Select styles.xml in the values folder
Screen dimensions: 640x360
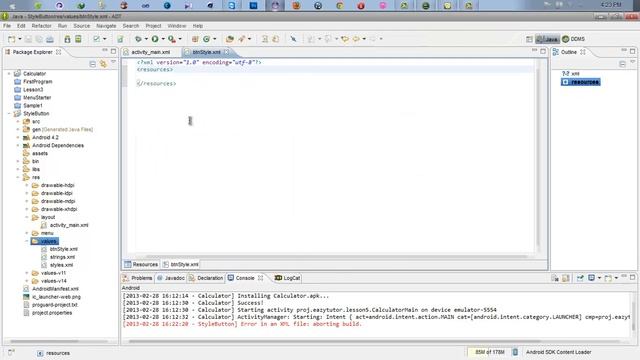[61, 265]
